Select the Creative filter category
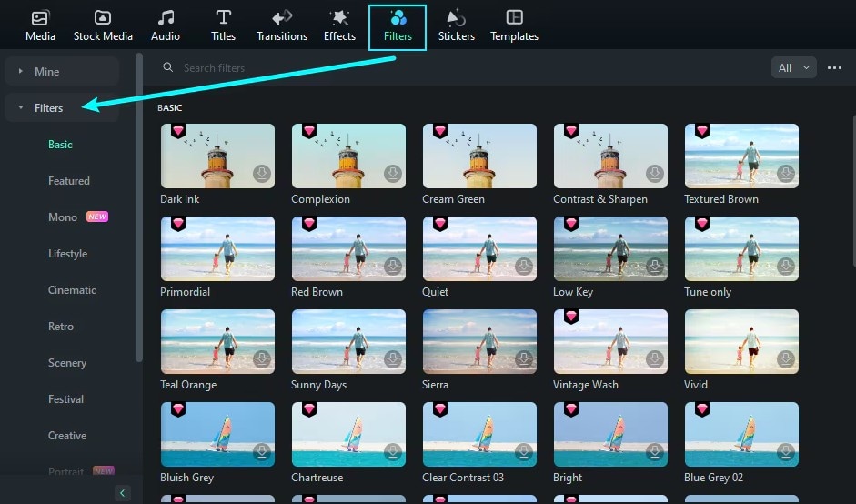 click(67, 436)
